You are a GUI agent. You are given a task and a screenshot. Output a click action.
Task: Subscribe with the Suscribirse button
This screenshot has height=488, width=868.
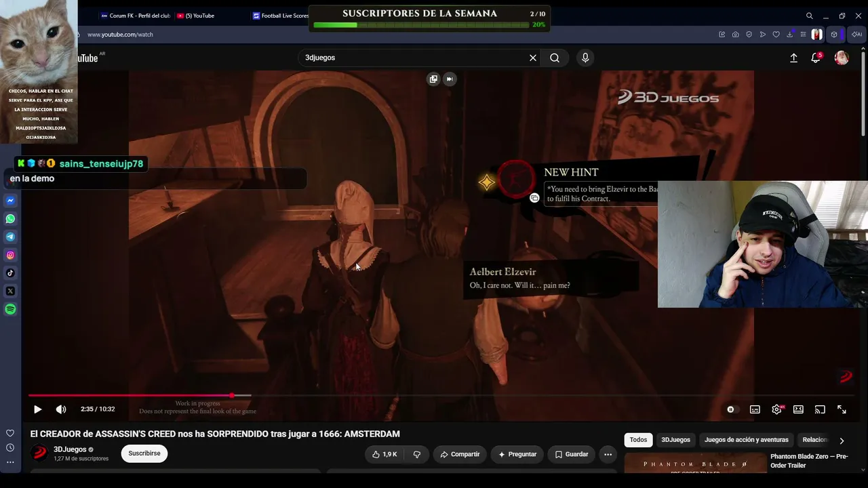click(144, 453)
